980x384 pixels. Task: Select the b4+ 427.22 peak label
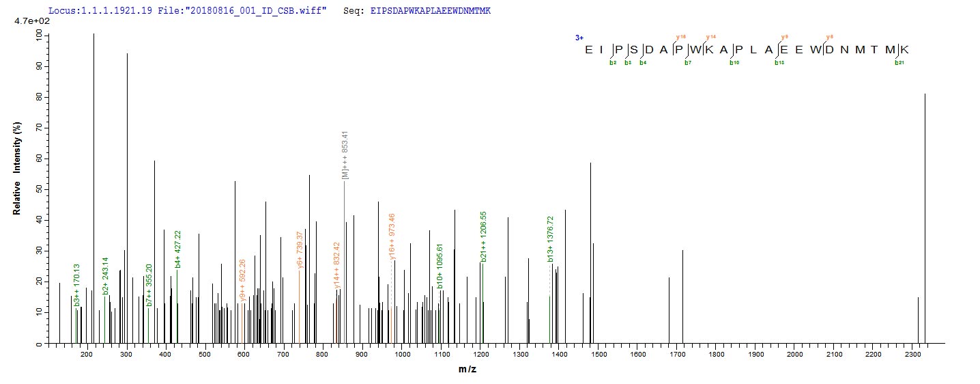pos(177,249)
